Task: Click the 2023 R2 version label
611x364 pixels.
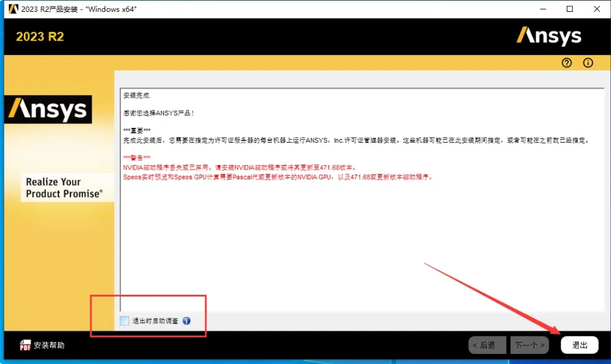Action: click(x=40, y=37)
